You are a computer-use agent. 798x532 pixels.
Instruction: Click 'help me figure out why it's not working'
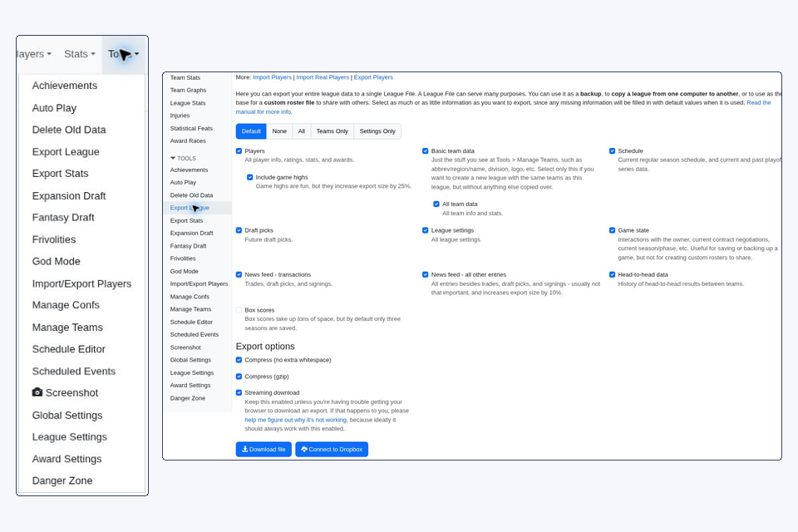pos(296,420)
